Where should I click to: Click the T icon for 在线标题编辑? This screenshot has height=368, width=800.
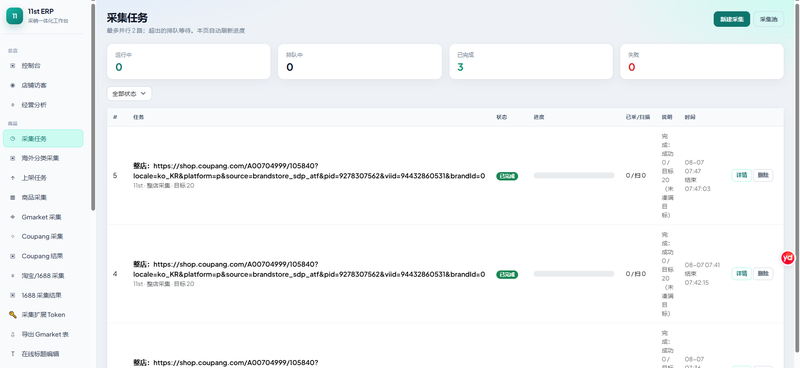pyautogui.click(x=13, y=354)
